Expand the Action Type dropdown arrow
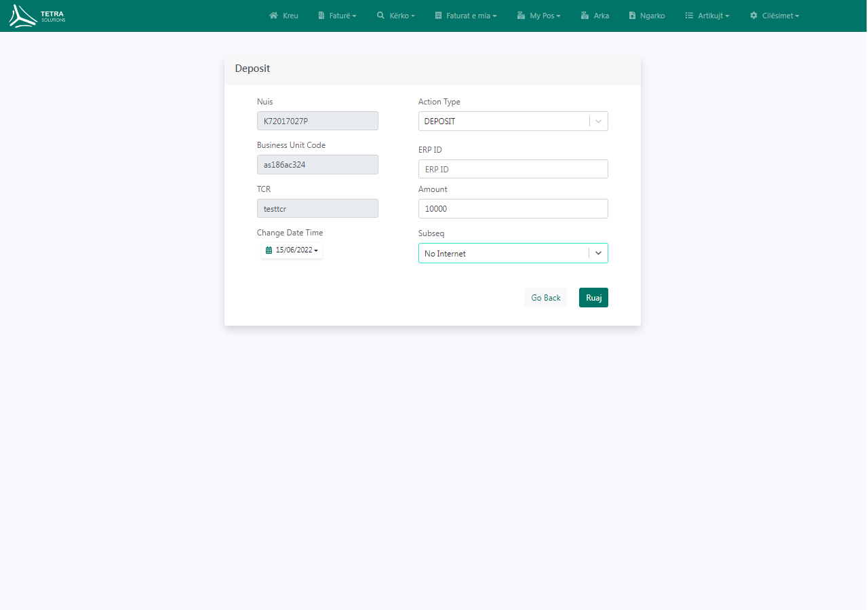 tap(598, 121)
